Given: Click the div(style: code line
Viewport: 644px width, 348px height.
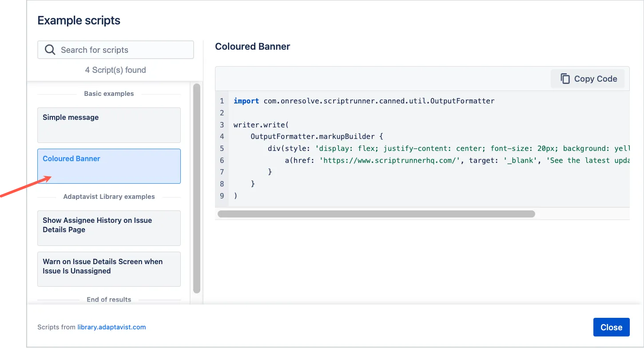Looking at the screenshot, I should tap(449, 148).
